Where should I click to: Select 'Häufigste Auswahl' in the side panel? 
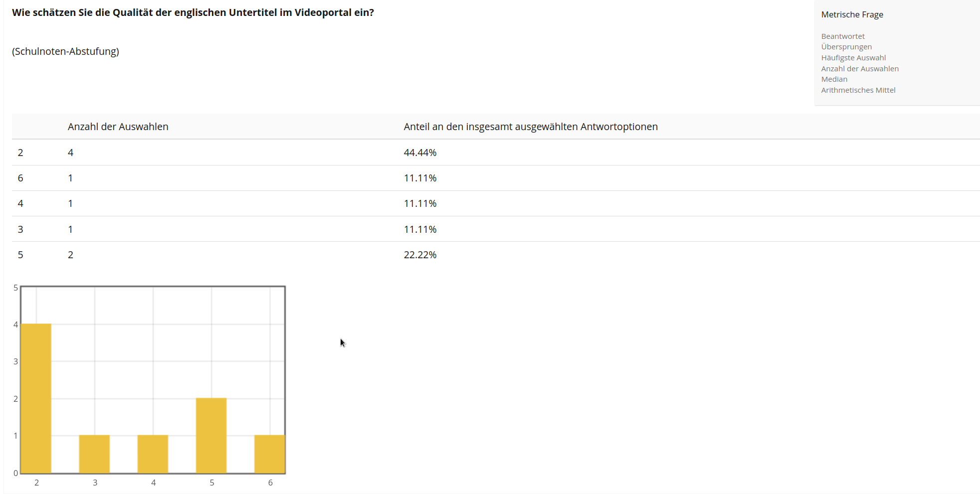click(x=853, y=58)
